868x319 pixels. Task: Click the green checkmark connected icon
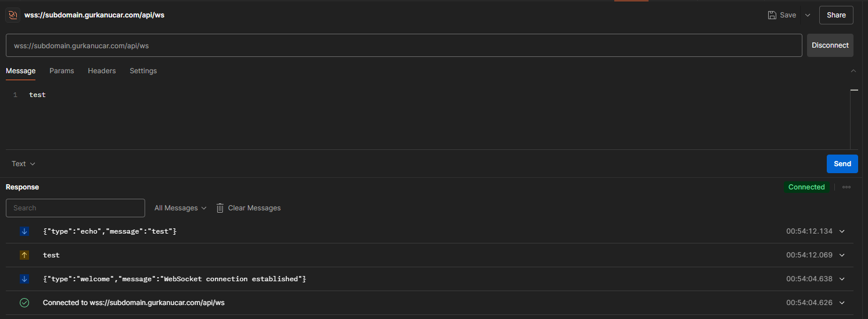click(24, 303)
